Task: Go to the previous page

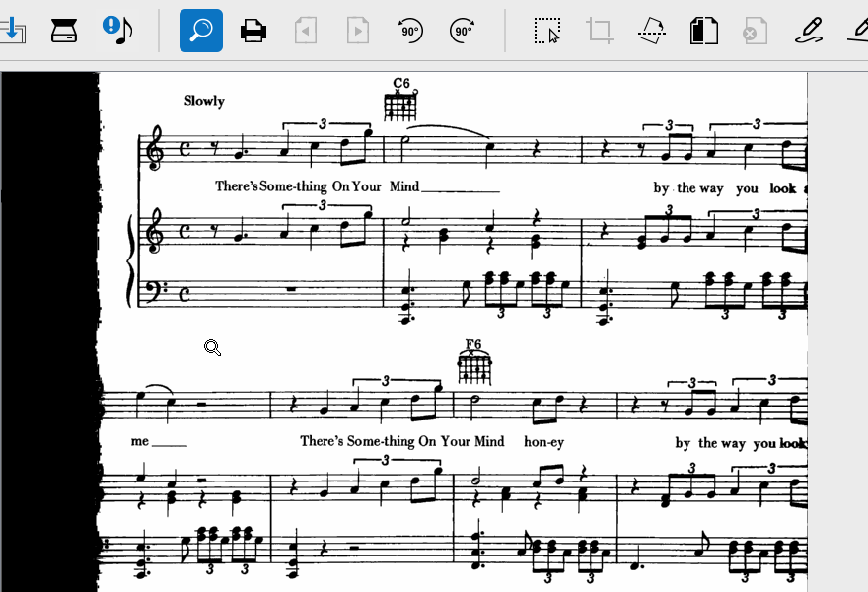Action: click(306, 31)
